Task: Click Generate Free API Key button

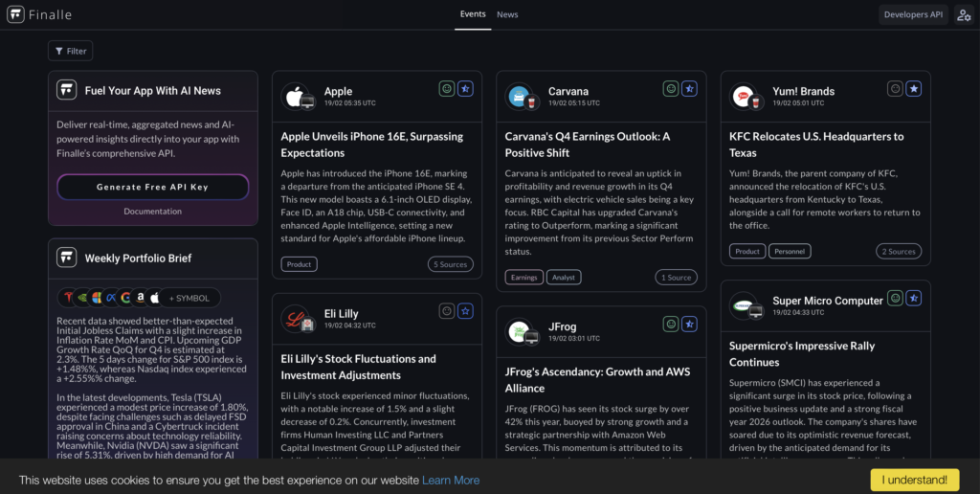Action: click(x=152, y=187)
